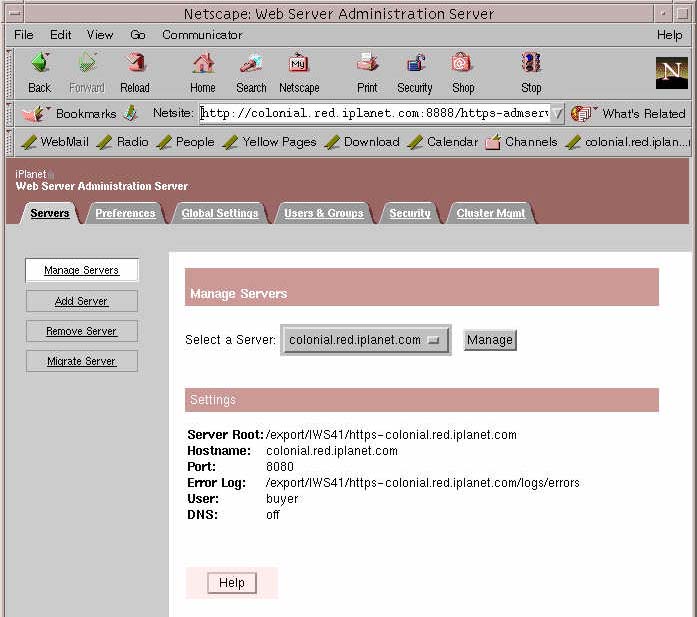
Task: Click the Error Log path text
Action: tap(422, 483)
